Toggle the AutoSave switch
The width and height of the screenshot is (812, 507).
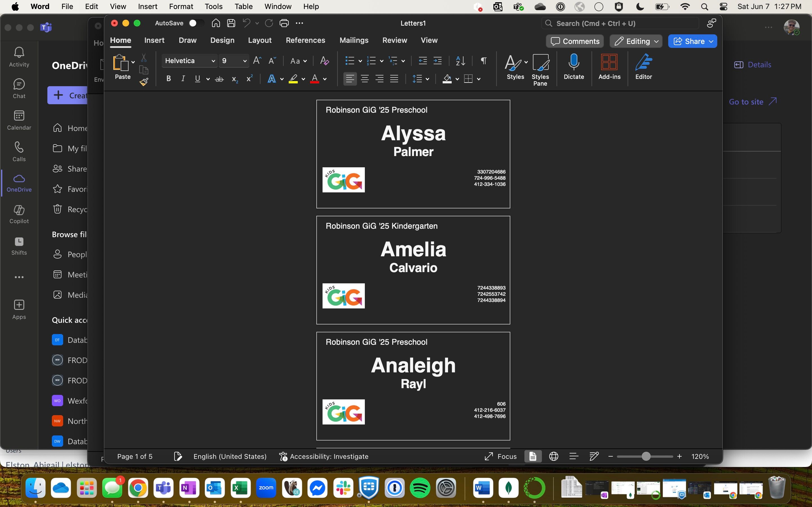196,23
